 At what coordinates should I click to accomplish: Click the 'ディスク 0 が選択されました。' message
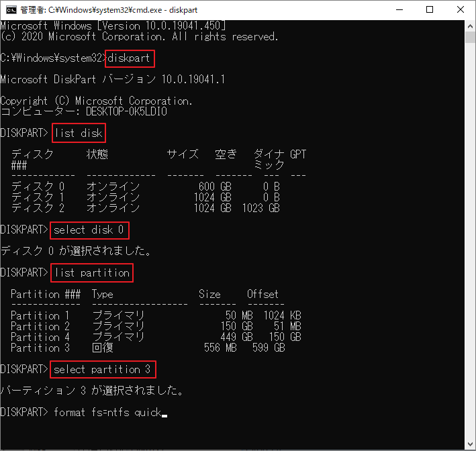pos(76,251)
